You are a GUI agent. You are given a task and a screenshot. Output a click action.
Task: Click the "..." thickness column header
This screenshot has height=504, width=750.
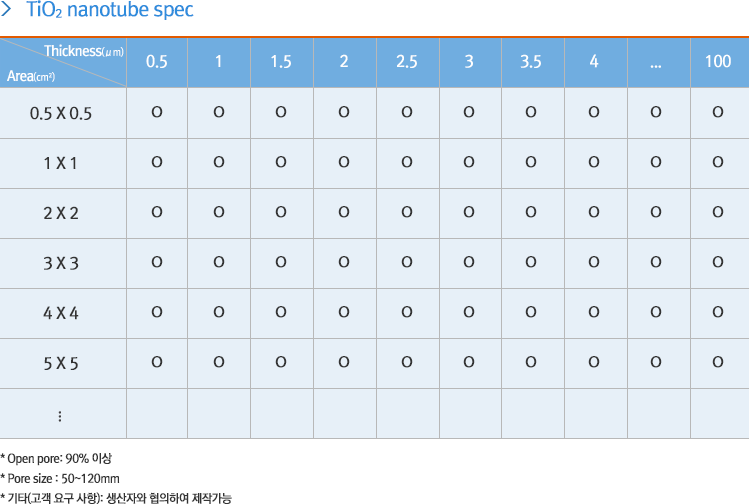coord(656,62)
